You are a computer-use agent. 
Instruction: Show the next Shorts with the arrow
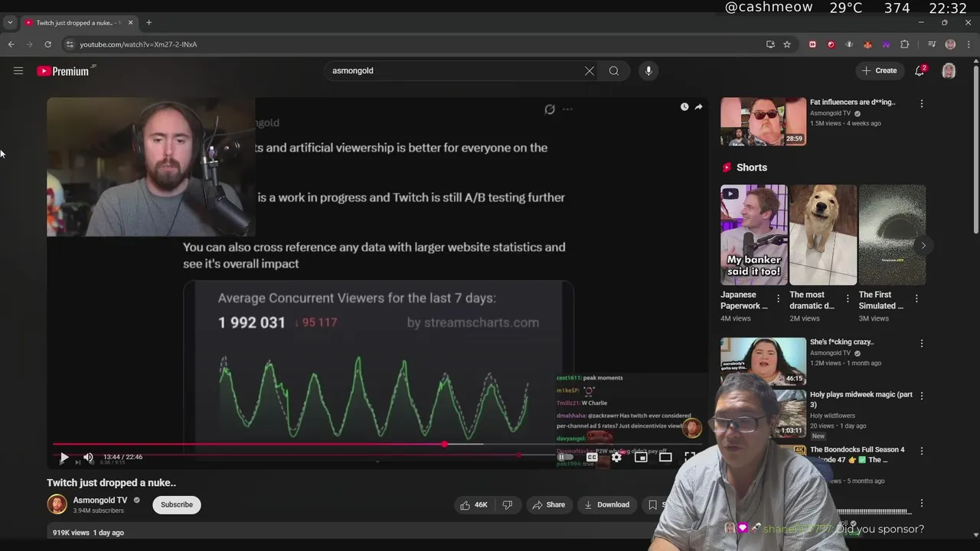(x=923, y=246)
